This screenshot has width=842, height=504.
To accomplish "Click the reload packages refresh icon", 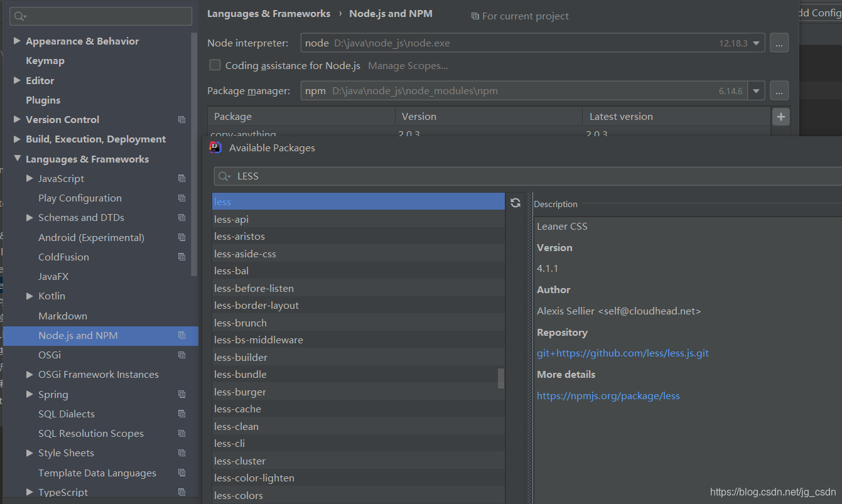I will tap(515, 203).
